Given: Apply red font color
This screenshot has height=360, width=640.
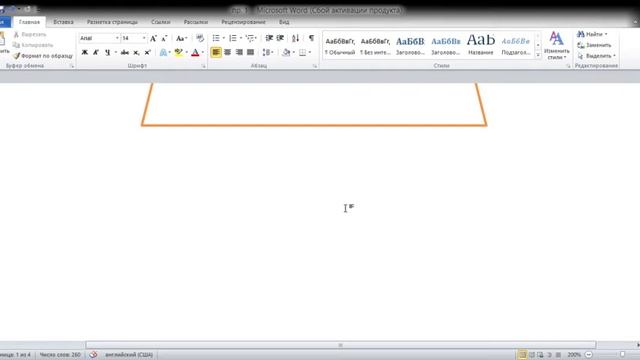Looking at the screenshot, I should (195, 52).
